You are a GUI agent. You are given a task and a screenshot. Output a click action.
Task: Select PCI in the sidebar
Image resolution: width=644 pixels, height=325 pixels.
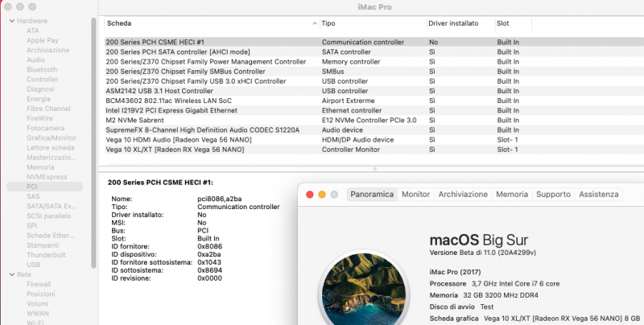[33, 186]
